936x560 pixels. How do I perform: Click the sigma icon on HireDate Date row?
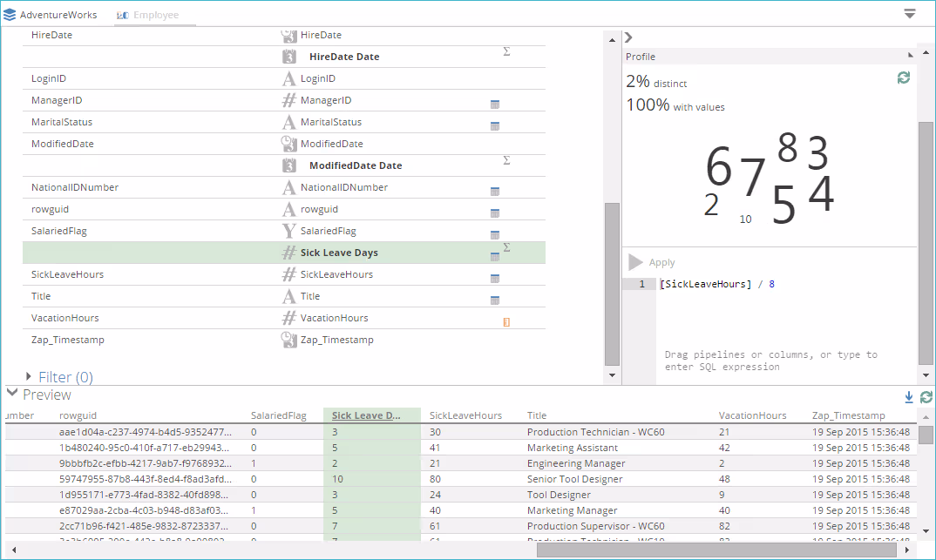point(506,52)
